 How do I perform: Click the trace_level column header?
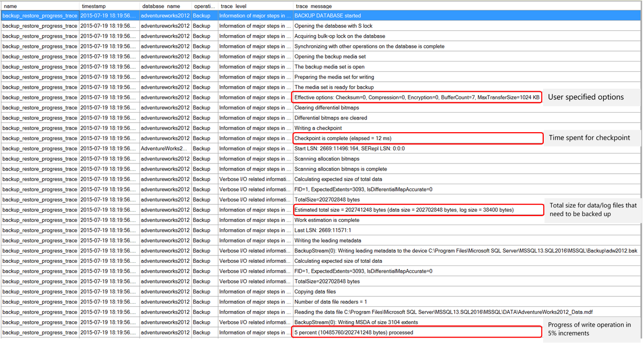pyautogui.click(x=233, y=6)
